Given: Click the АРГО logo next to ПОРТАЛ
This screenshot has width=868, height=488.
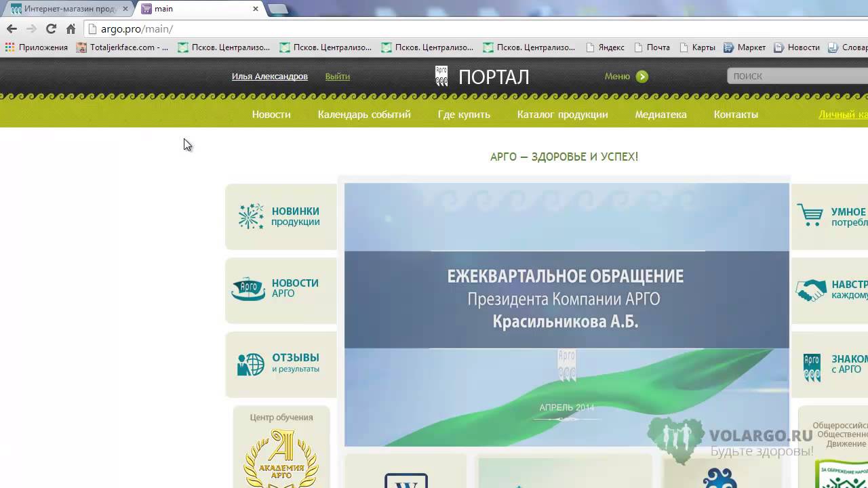Looking at the screenshot, I should [441, 76].
